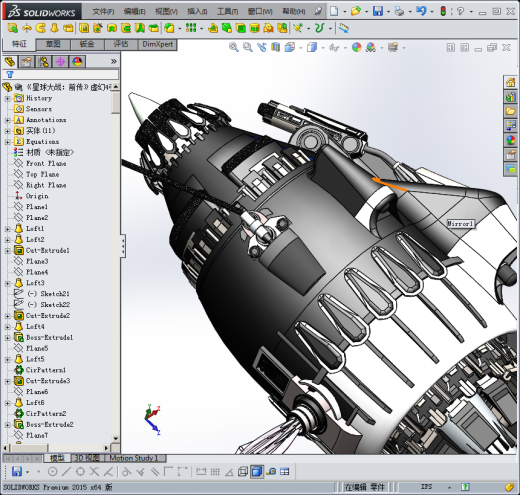Image resolution: width=520 pixels, height=495 pixels.
Task: Toggle shaded with edges display mode
Action: (257, 472)
